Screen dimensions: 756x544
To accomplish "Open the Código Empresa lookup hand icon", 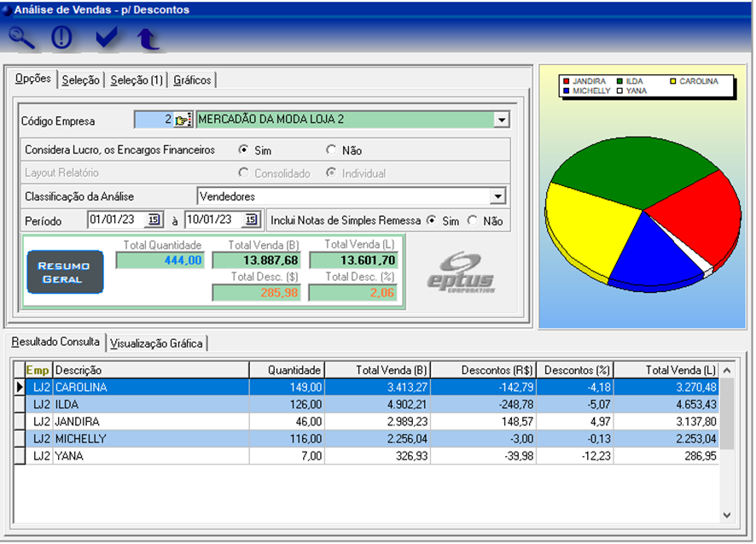I will [x=183, y=120].
